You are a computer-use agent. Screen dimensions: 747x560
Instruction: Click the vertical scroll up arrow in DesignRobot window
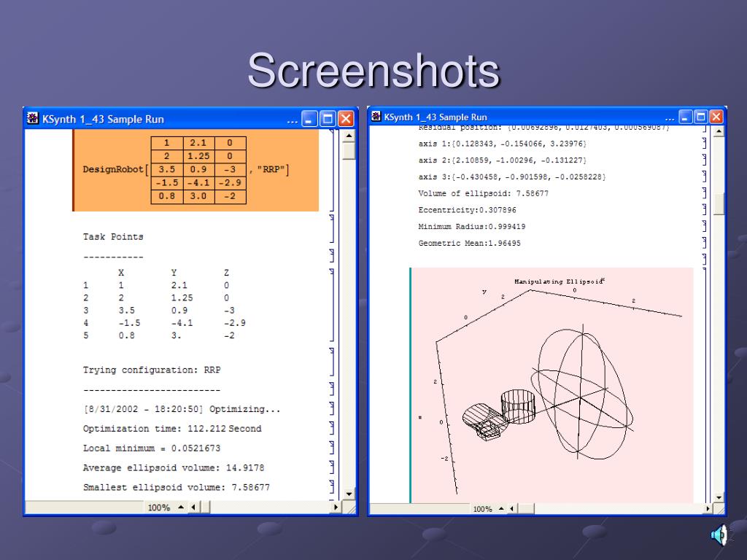[349, 136]
